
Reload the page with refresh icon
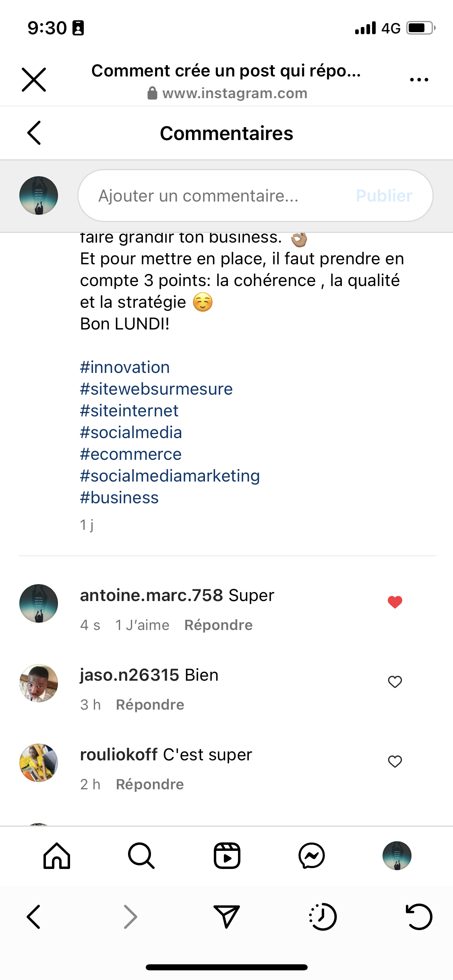419,917
